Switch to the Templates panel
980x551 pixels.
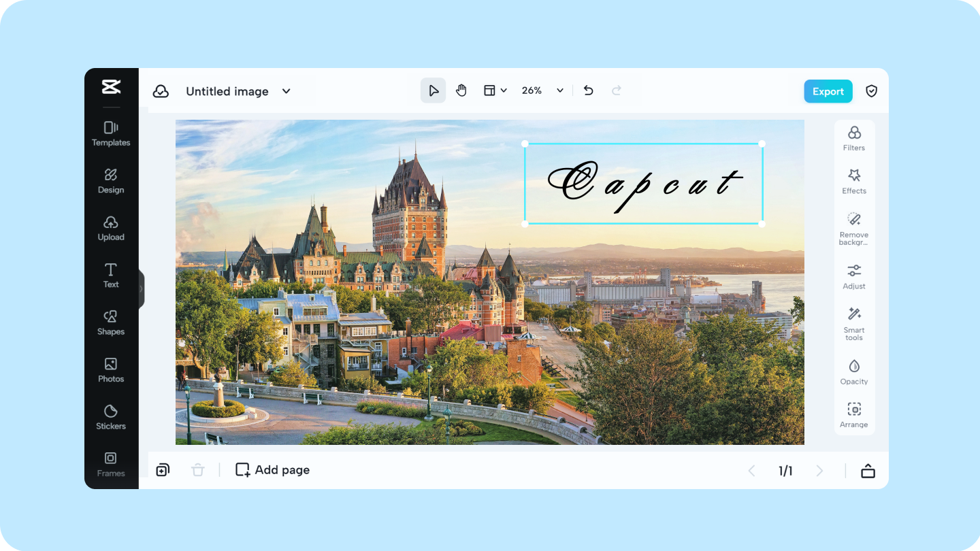click(110, 133)
